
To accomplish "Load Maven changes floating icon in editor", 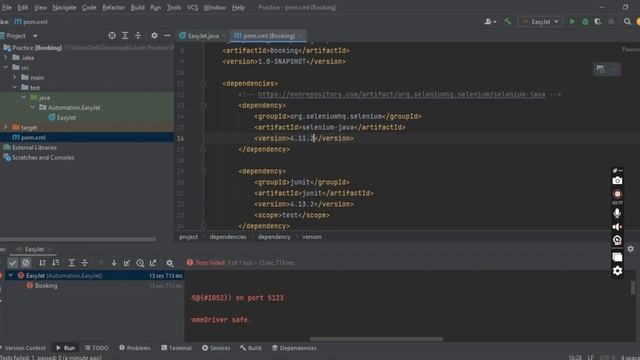I will [600, 69].
